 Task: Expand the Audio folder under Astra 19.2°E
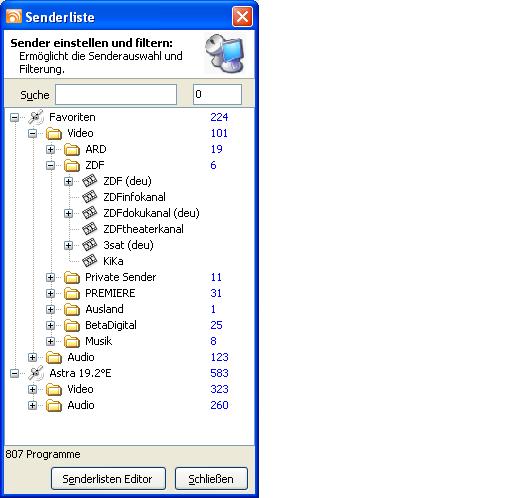pyautogui.click(x=33, y=405)
